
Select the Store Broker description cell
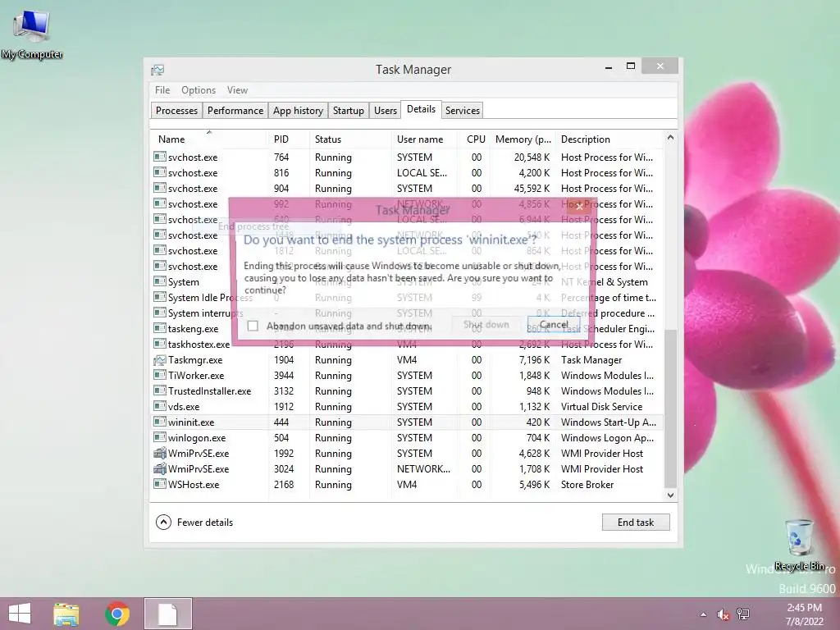tap(587, 484)
